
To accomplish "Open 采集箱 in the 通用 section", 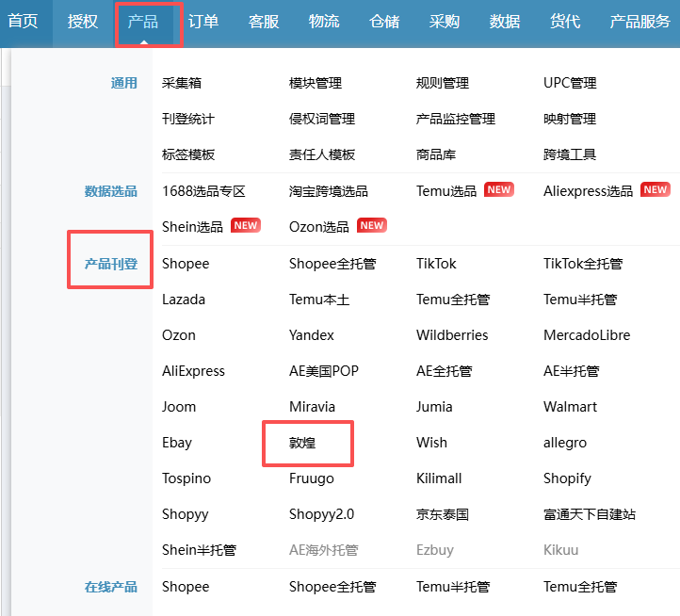I will point(182,83).
